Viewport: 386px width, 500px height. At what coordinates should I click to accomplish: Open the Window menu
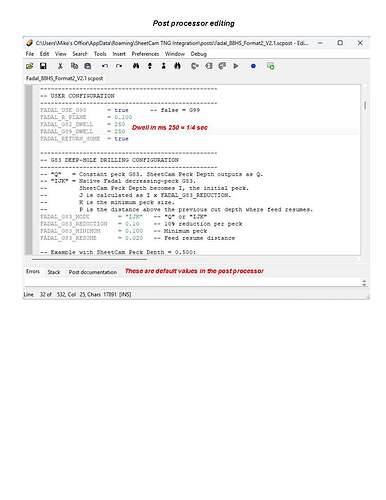pos(175,54)
